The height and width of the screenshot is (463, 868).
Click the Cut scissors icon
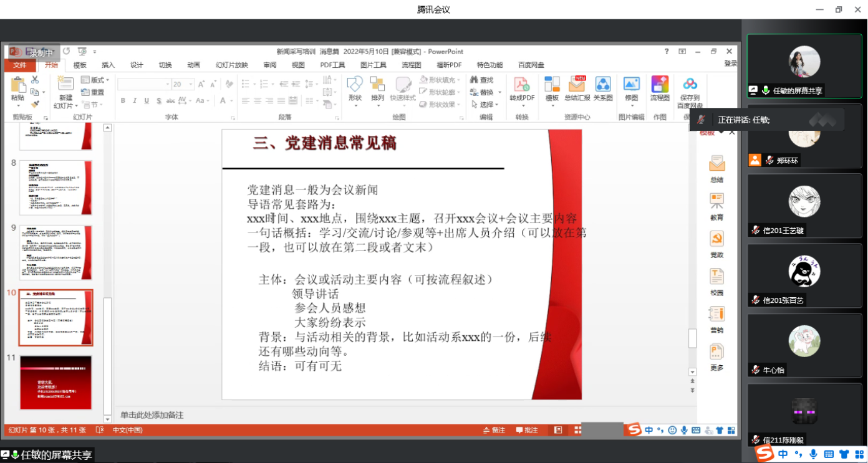coord(35,80)
